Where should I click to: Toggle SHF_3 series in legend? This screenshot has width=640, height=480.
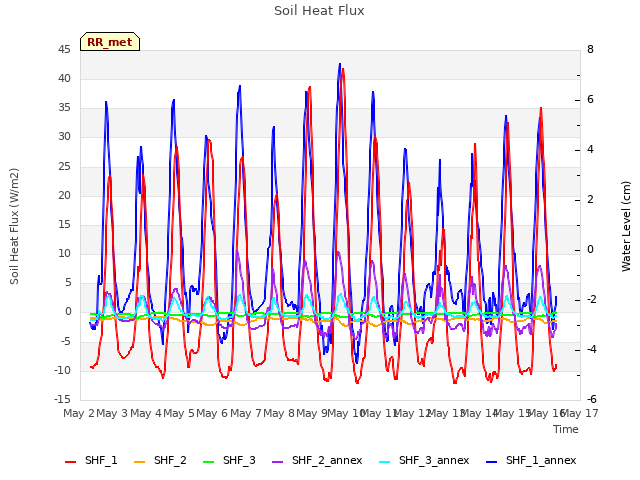point(229,460)
